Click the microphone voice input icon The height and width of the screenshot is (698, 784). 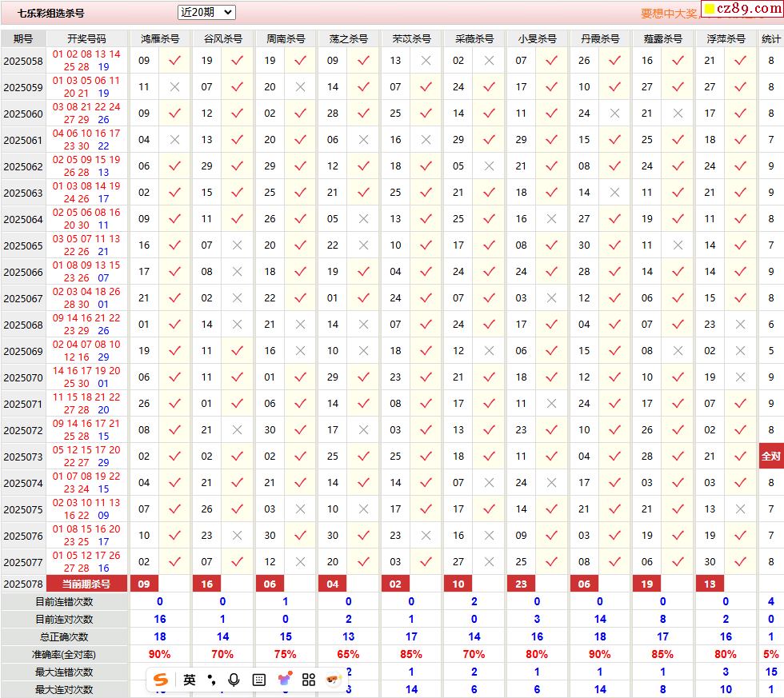234,680
